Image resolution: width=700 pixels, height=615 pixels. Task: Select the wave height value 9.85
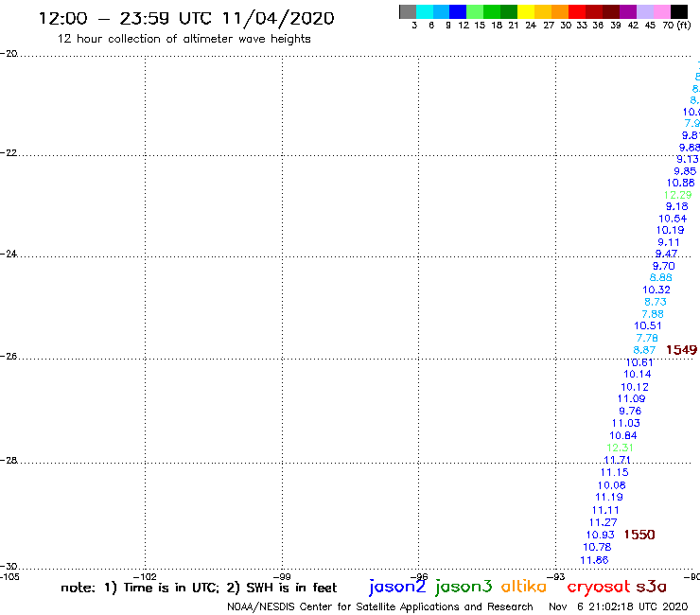tap(685, 171)
